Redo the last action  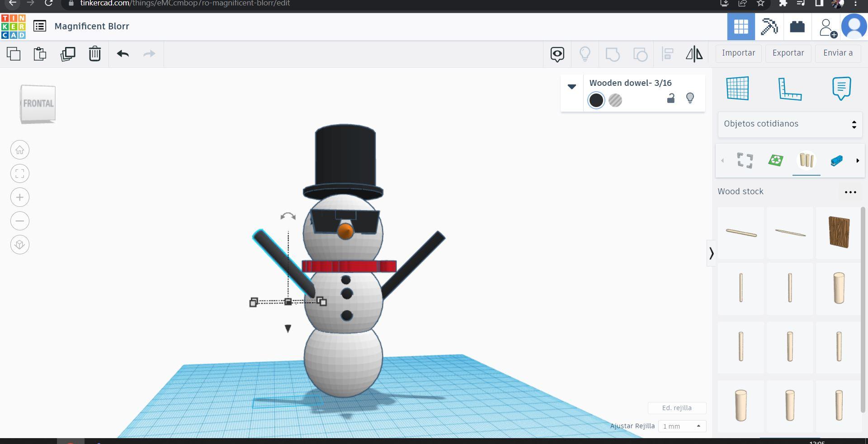149,54
